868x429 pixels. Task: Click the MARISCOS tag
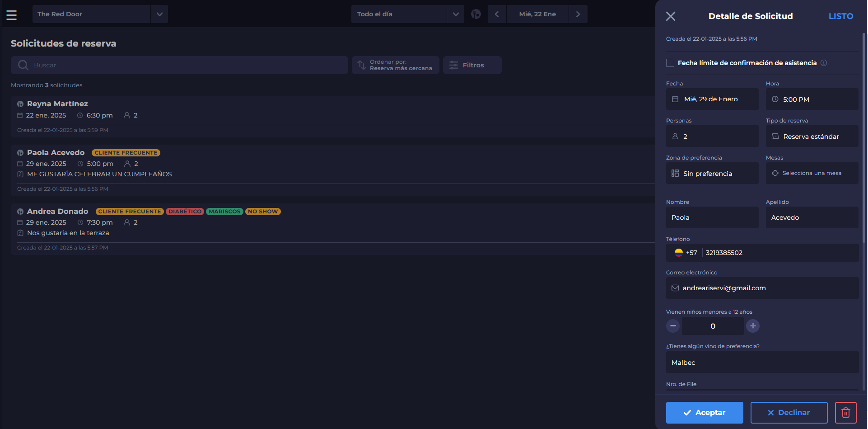[225, 212]
